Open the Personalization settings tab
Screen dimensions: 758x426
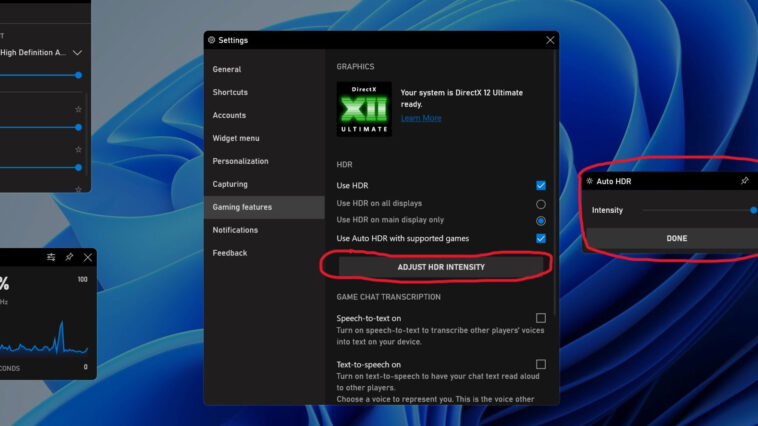pyautogui.click(x=264, y=161)
